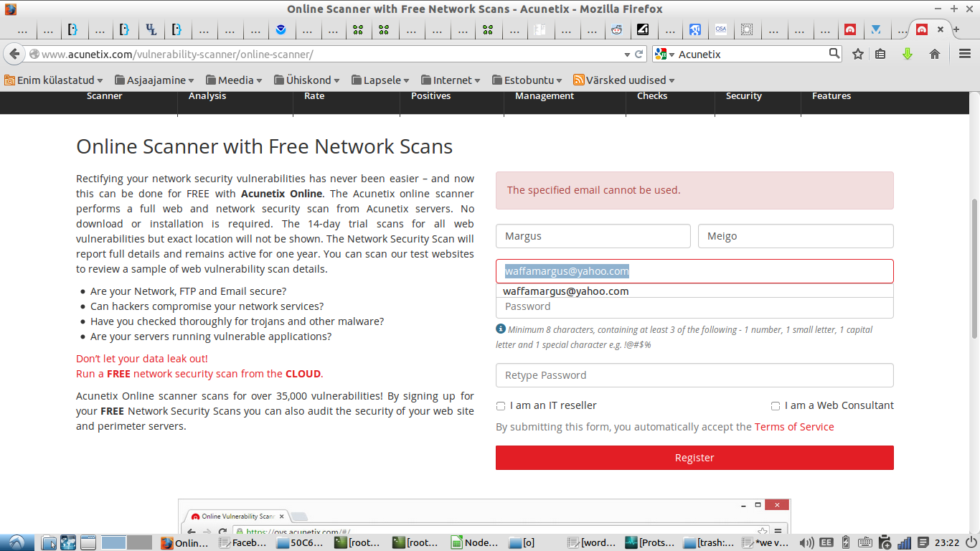Go to the Firefox home page icon

[x=934, y=54]
